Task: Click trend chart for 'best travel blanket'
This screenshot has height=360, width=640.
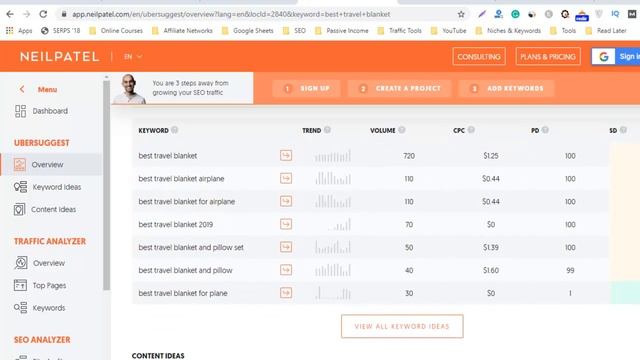Action: point(332,156)
